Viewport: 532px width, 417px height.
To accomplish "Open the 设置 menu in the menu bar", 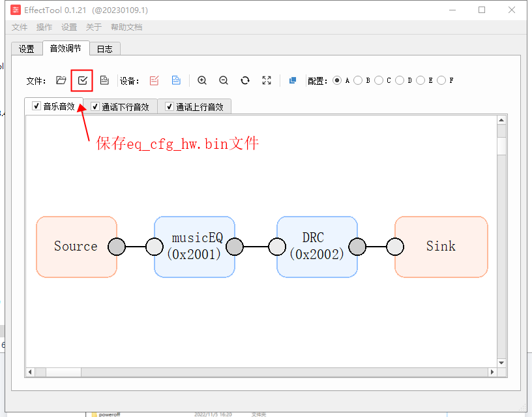I will coord(69,27).
